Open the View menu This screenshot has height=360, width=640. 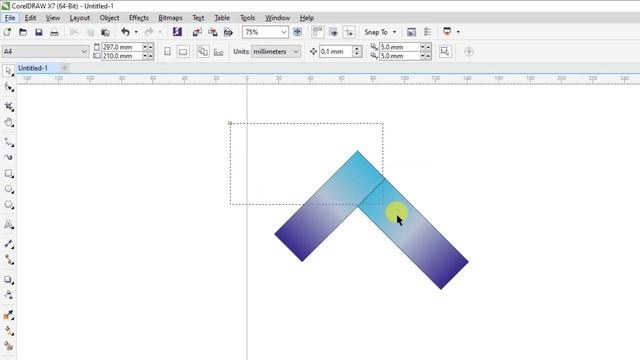coord(53,18)
